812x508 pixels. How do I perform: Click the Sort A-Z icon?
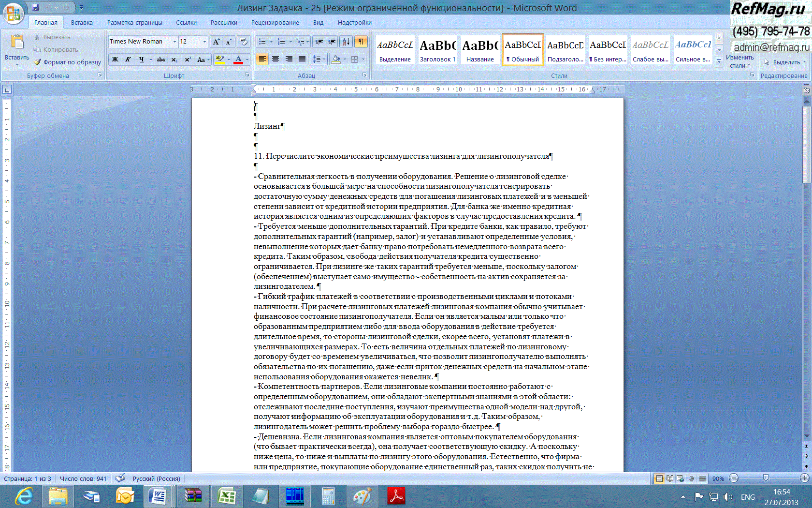[x=346, y=42]
